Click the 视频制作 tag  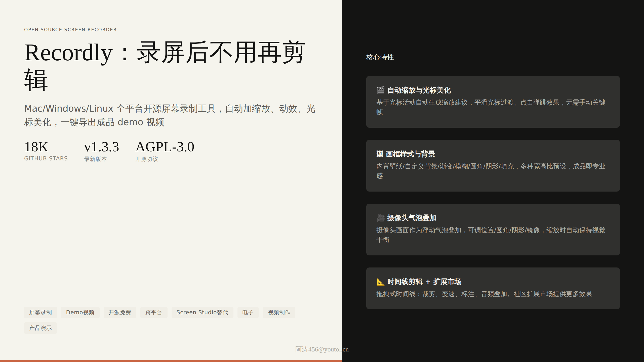pos(279,312)
